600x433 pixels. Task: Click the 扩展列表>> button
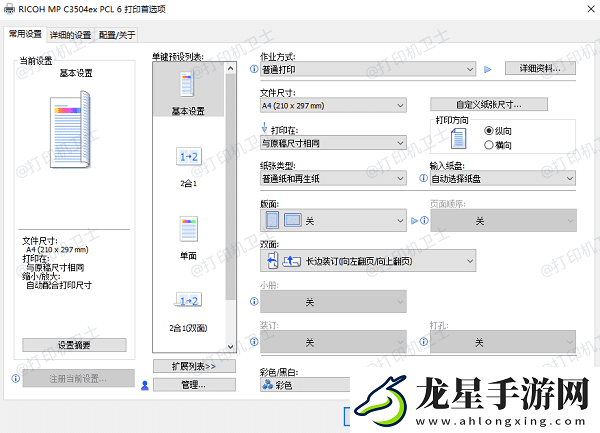point(194,366)
